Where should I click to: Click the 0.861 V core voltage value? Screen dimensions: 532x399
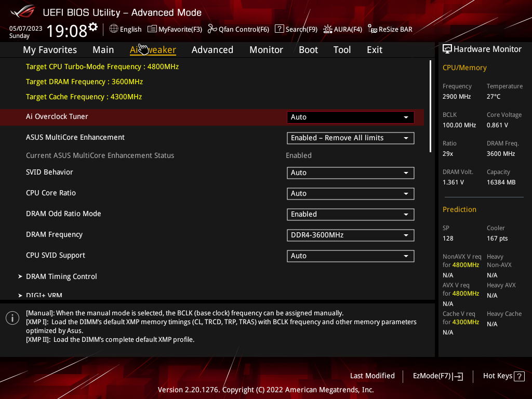[x=497, y=125]
